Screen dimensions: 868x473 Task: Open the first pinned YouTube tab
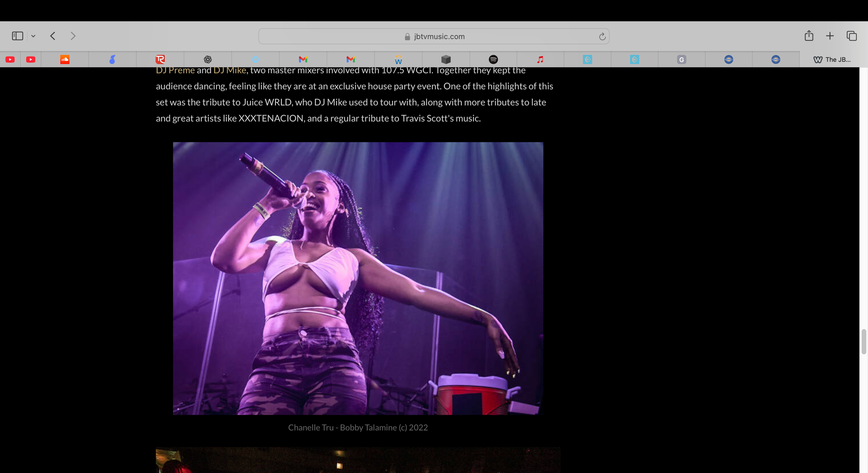pos(10,59)
